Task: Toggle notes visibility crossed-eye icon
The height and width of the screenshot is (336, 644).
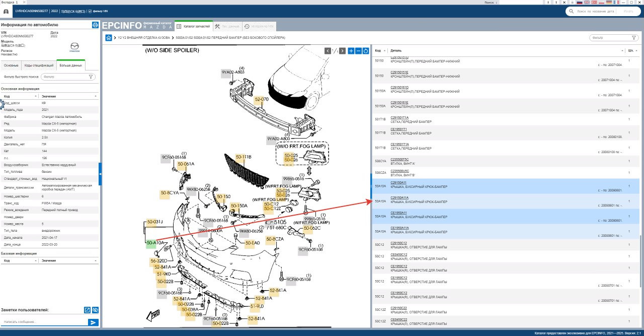Action: tap(95, 310)
